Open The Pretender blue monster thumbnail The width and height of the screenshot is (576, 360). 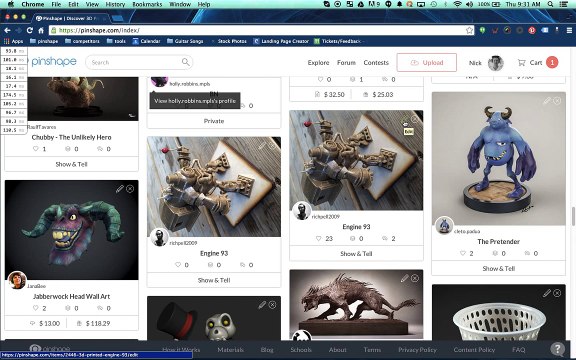point(498,158)
